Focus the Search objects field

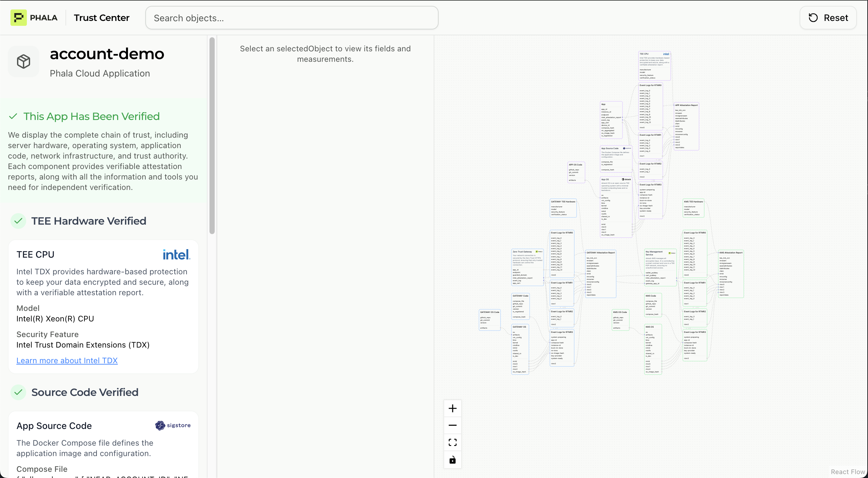pyautogui.click(x=292, y=18)
